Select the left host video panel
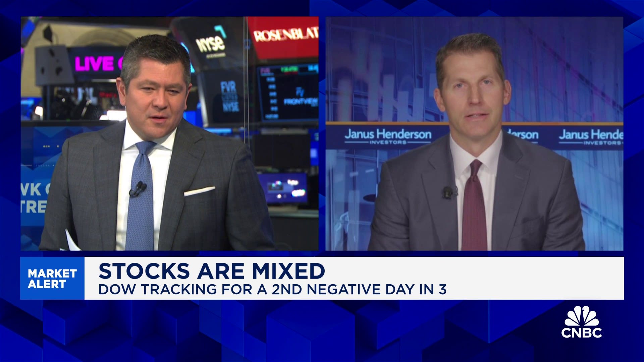Viewport: 644px width, 362px height. pos(169,133)
